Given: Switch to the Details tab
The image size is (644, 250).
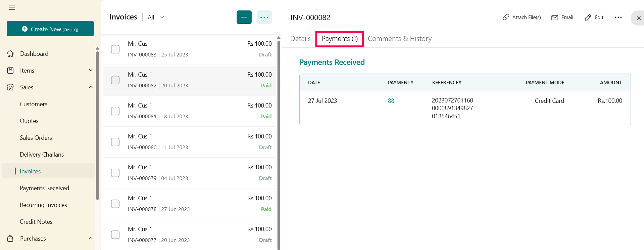Looking at the screenshot, I should point(300,39).
